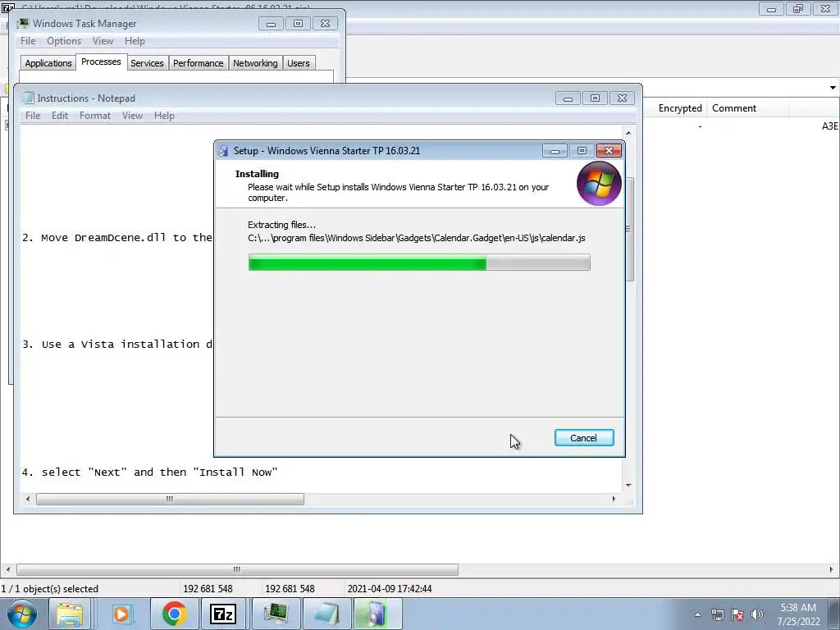Click 7-Zip scroll left arrow

pyautogui.click(x=7, y=569)
